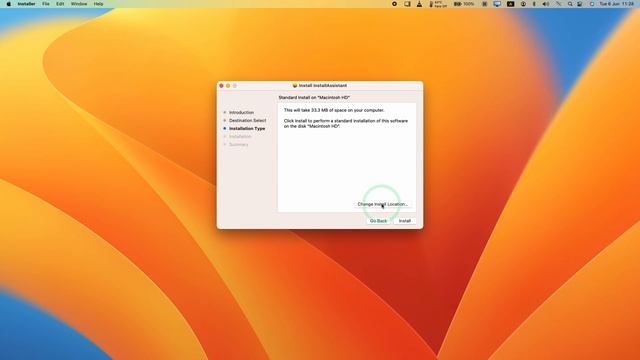Click the Go Back button
640x360 pixels.
tap(378, 221)
